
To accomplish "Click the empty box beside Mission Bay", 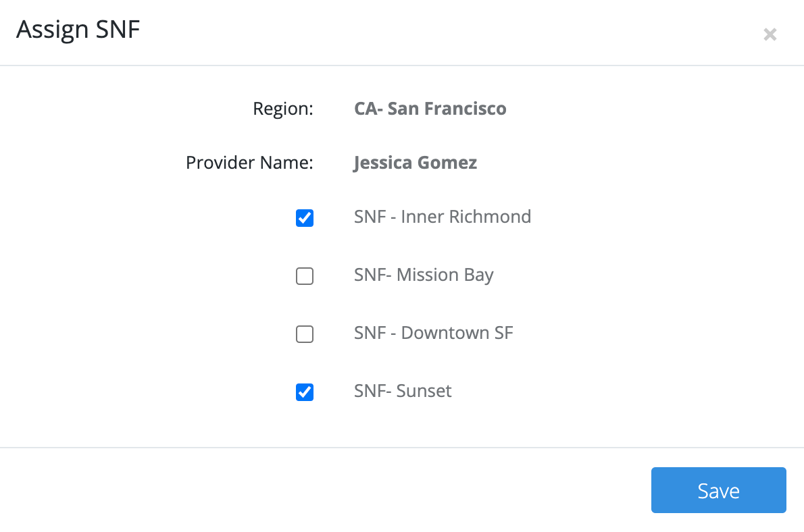I will point(305,276).
